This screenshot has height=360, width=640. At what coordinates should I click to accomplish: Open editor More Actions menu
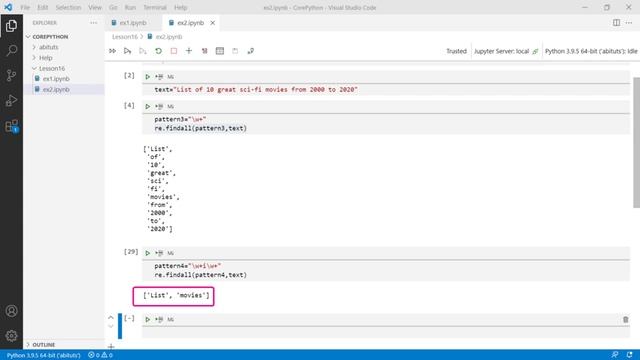point(629,23)
